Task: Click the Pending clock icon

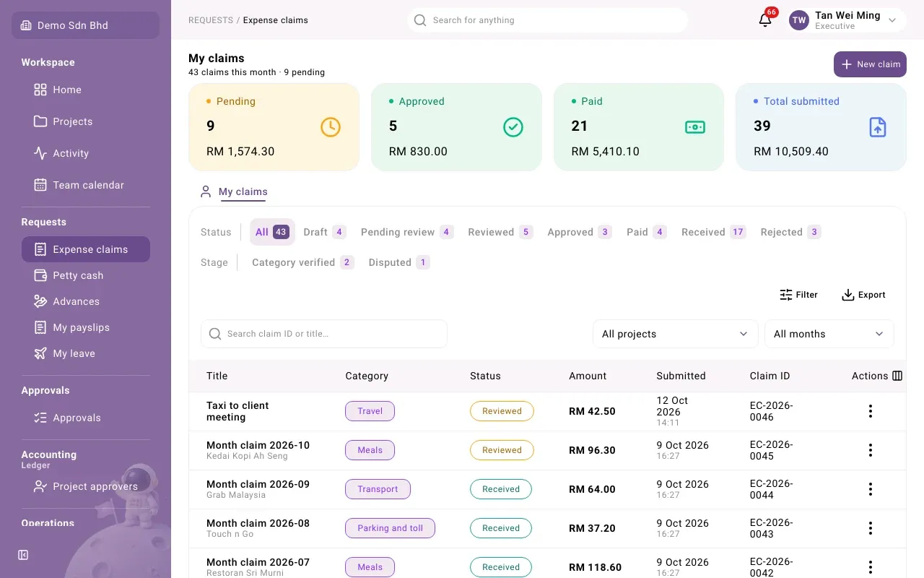Action: pyautogui.click(x=330, y=127)
